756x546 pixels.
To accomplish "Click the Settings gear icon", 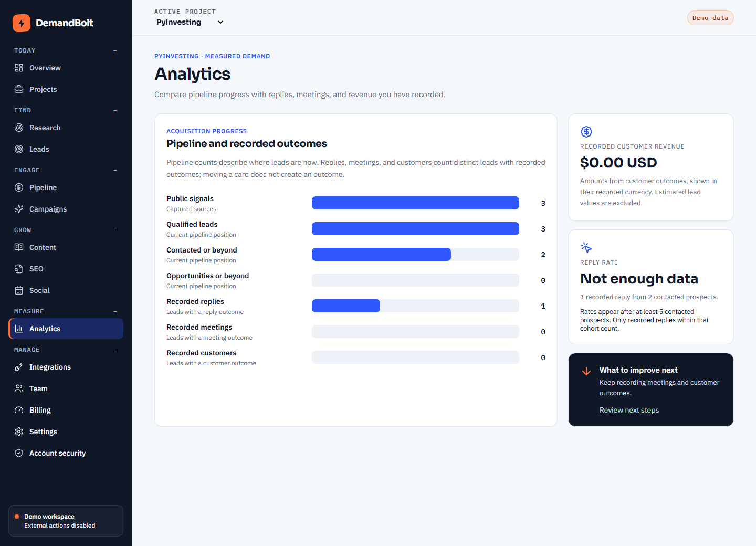I will [x=19, y=432].
